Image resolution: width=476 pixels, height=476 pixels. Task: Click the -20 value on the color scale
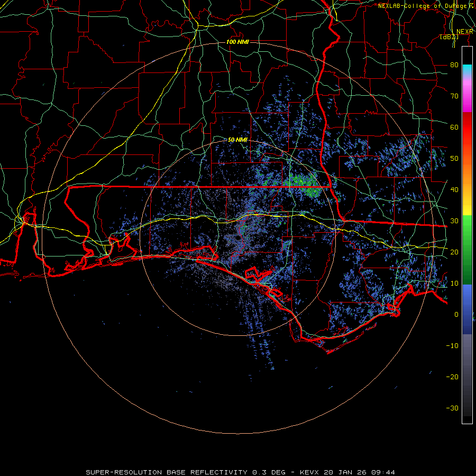pos(452,377)
